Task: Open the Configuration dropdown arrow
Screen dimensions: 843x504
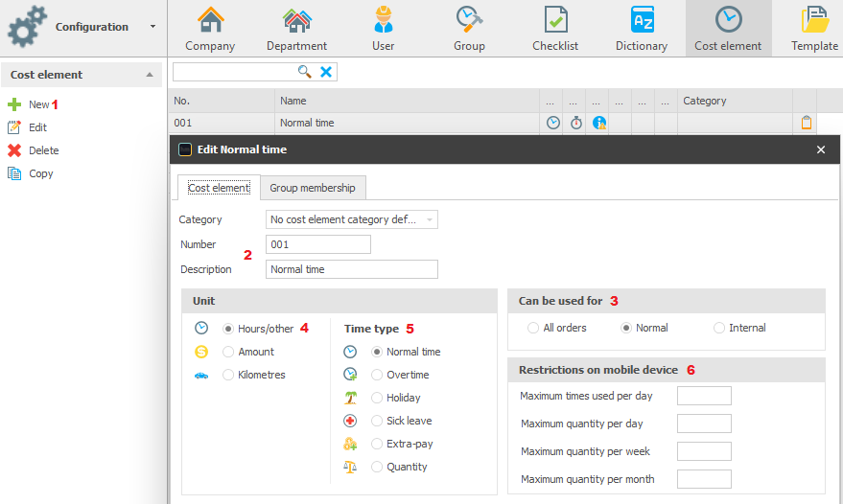Action: coord(152,26)
